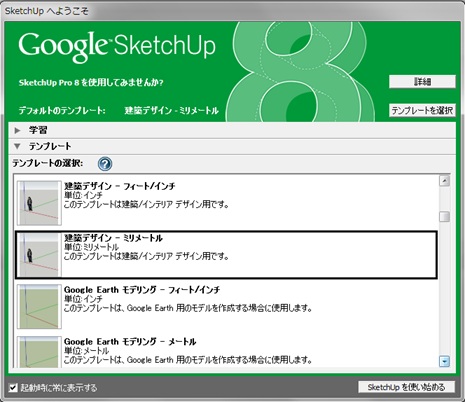This screenshot has height=402, width=465.
Task: Click the blue help question mark icon
Action: (x=105, y=164)
